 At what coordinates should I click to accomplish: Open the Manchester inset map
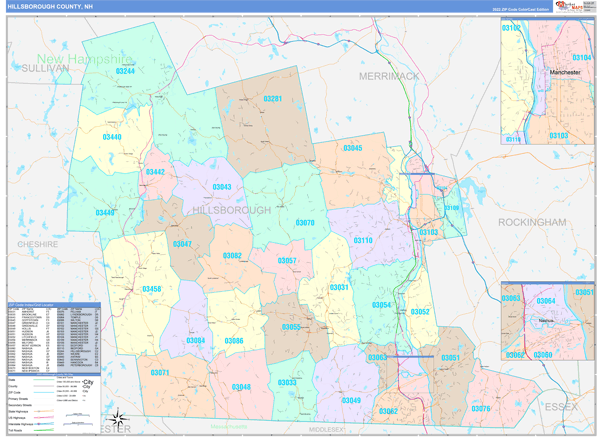[547, 81]
